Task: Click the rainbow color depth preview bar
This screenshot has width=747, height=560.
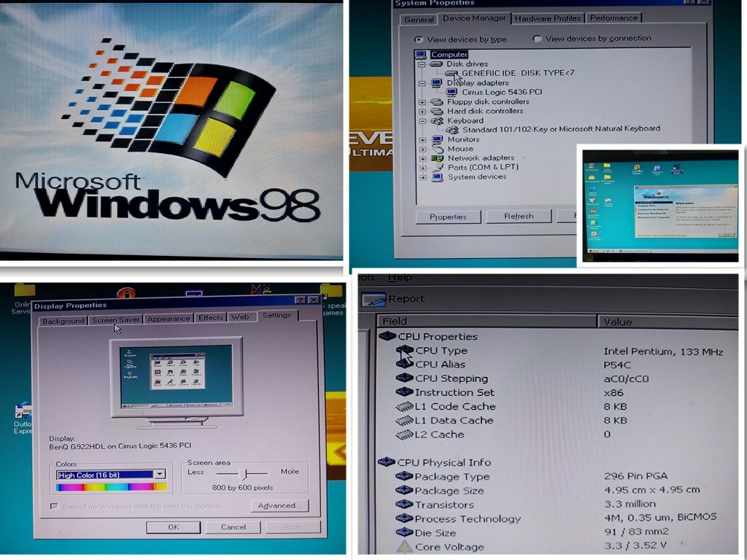Action: [112, 486]
